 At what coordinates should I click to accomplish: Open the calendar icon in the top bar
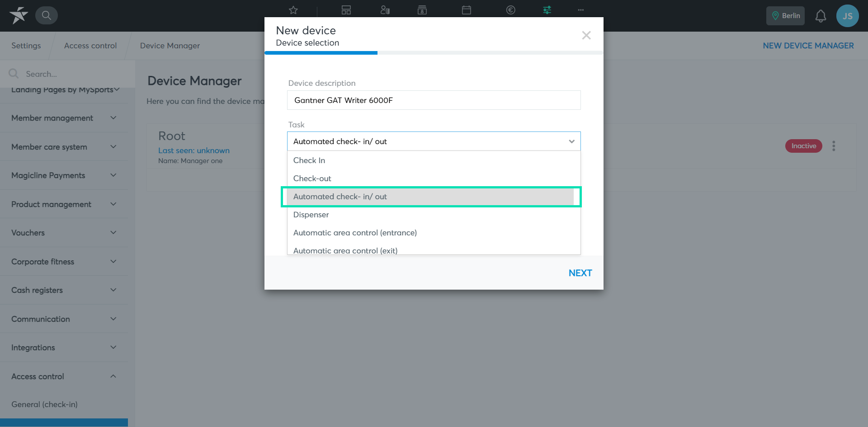[x=467, y=10]
